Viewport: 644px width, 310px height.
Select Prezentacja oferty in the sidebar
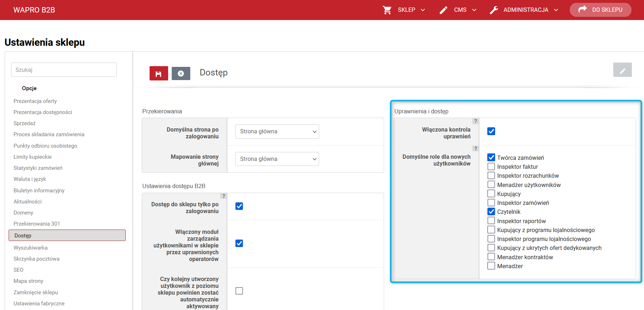coord(35,101)
